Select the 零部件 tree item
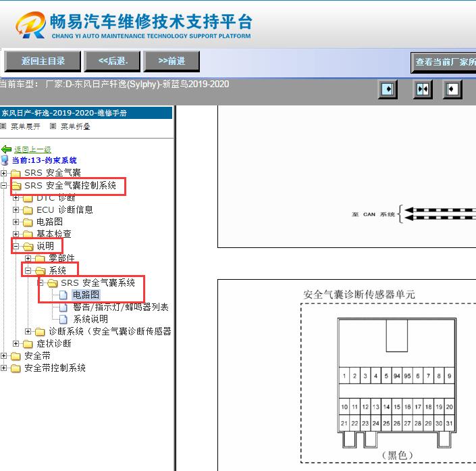The image size is (476, 471). (x=61, y=258)
